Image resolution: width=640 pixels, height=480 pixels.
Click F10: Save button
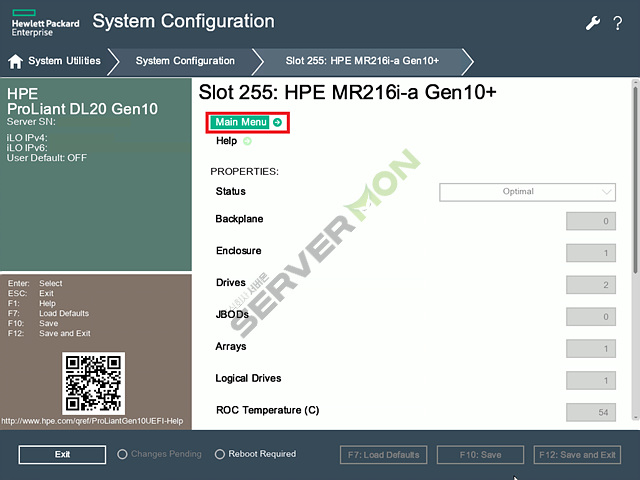(480, 455)
